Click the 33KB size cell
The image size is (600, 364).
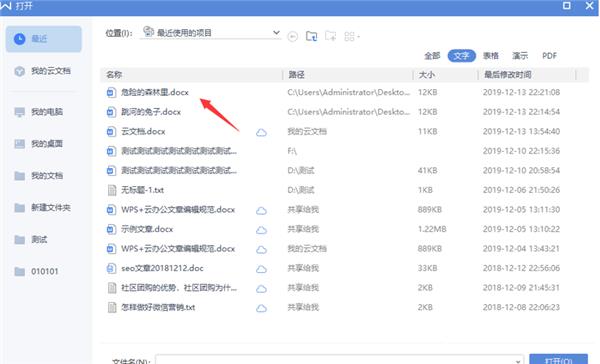pos(427,268)
